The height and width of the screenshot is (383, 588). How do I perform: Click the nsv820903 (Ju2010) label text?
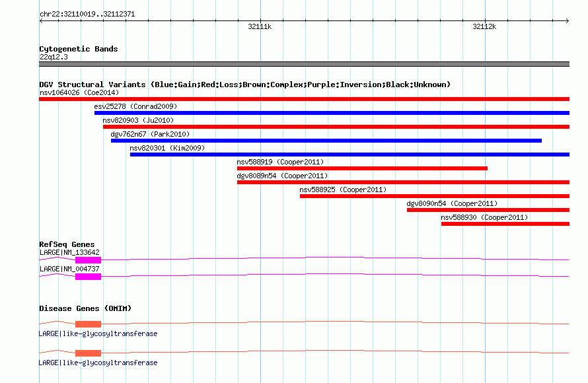pos(138,120)
